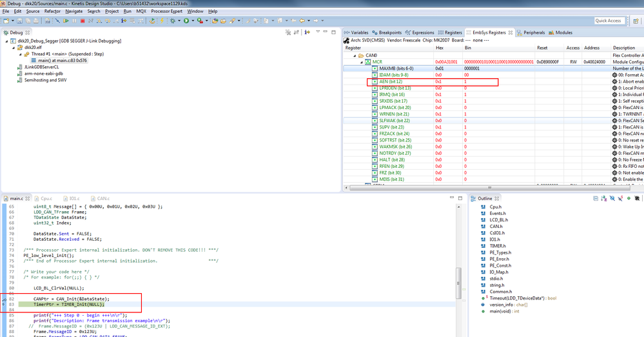
Task: Collapse the dkk20.elf debug tree node
Action: [14, 47]
